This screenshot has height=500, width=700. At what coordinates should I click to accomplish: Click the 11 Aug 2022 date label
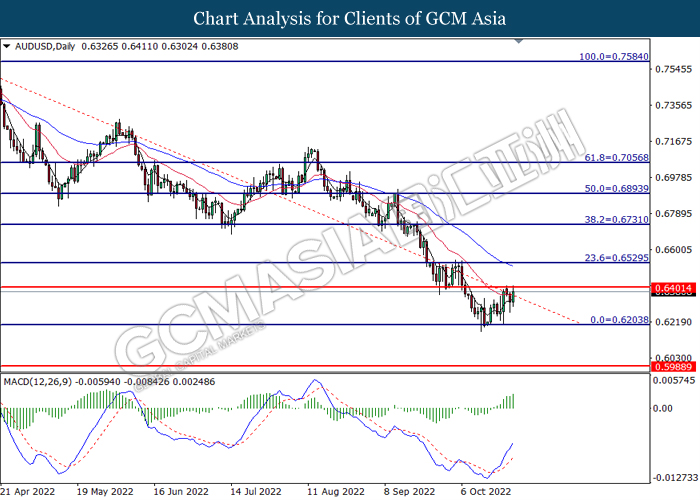tap(336, 492)
